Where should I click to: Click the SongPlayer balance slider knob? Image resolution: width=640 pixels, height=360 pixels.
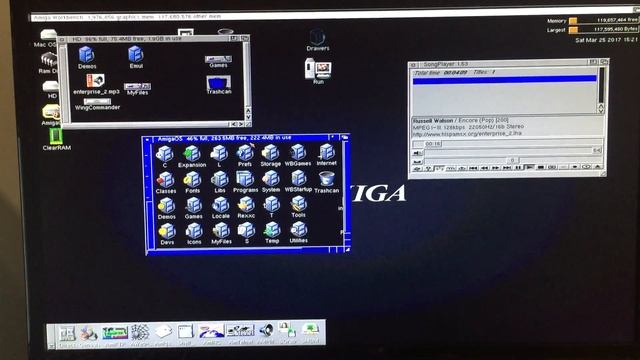pos(513,160)
